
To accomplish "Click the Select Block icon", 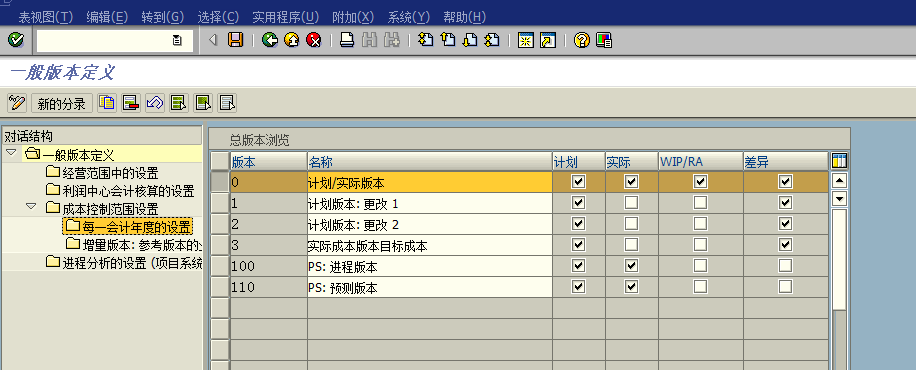I will [203, 103].
